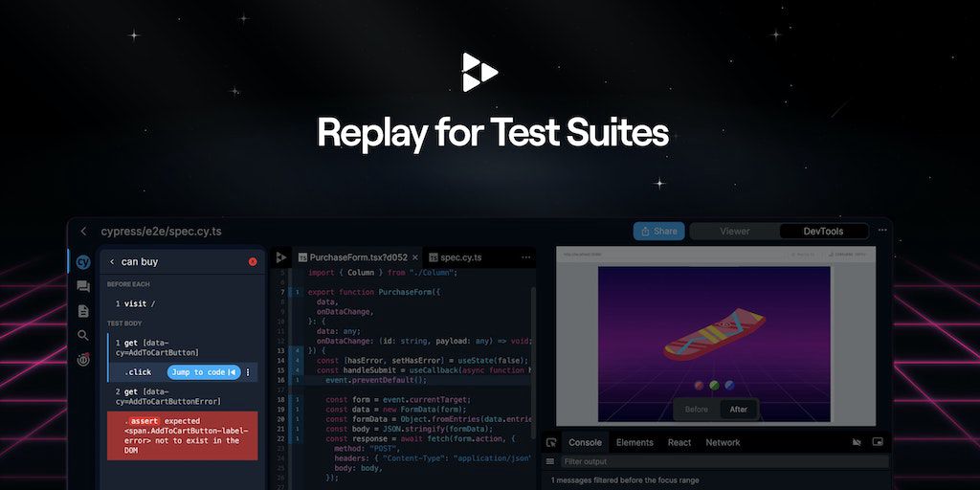The width and height of the screenshot is (980, 490).
Task: Select the green color ball in preview
Action: pos(714,385)
